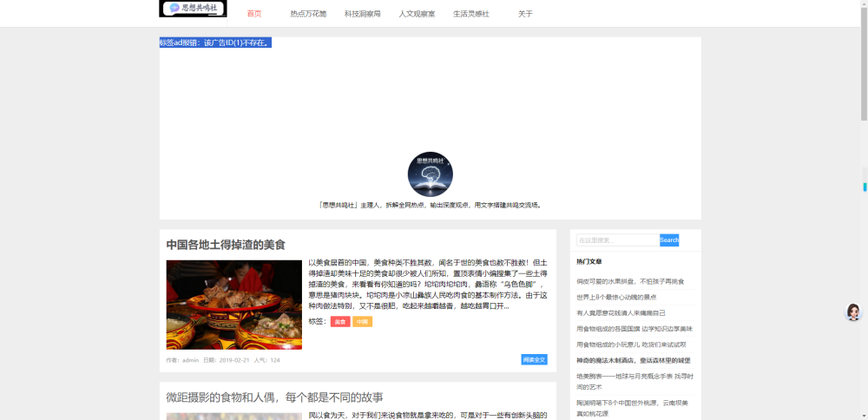Open hot article 俏皮可爱的水果拼盘
868x420 pixels.
(630, 282)
